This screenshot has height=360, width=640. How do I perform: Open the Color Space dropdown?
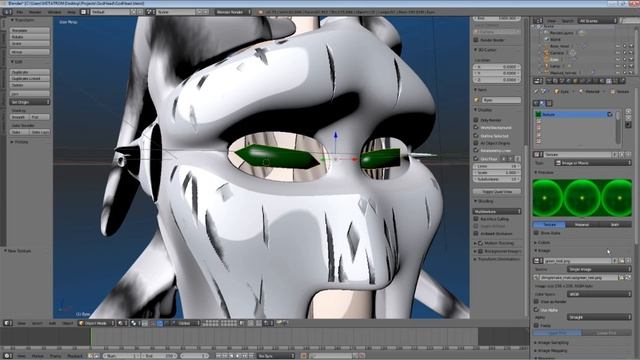click(599, 294)
